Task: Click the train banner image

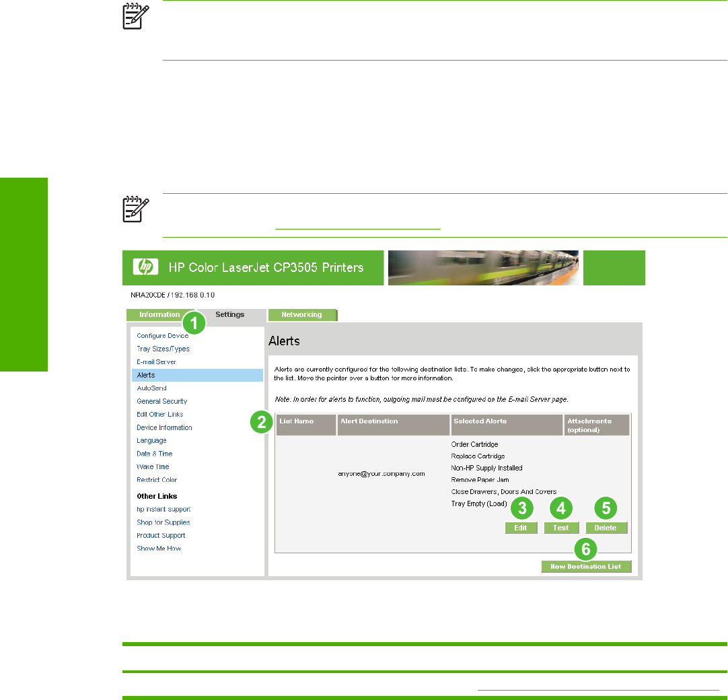Action: coord(483,268)
